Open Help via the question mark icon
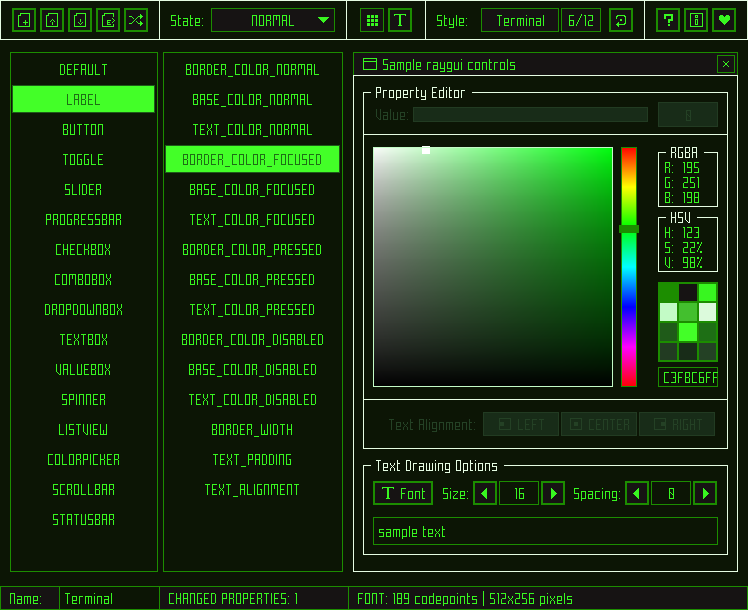 click(670, 20)
